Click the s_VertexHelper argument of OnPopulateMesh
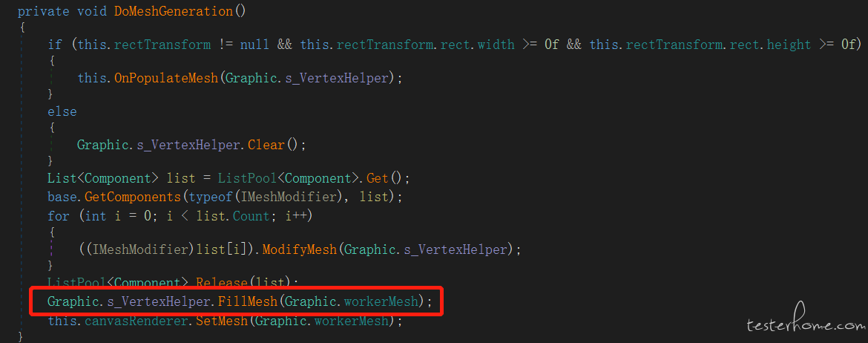The height and width of the screenshot is (343, 868). pyautogui.click(x=337, y=78)
